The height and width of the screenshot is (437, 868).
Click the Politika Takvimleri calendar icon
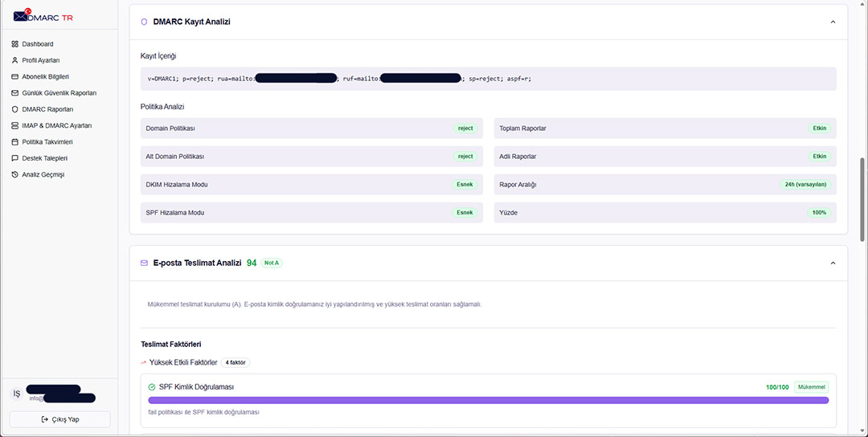(14, 142)
